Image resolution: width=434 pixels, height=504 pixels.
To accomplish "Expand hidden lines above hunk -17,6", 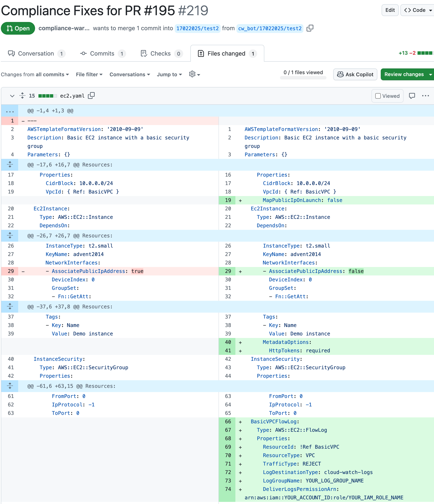I will tap(10, 165).
